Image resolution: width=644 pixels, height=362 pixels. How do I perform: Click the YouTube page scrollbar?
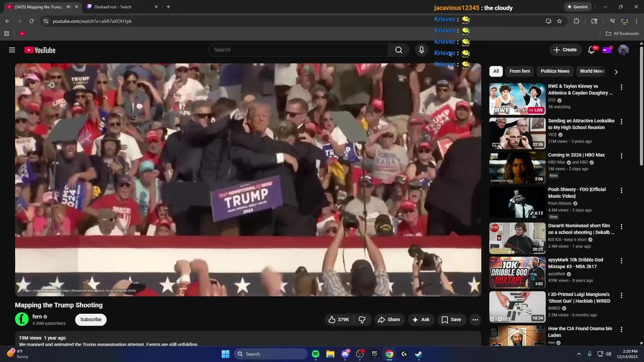pos(641,106)
